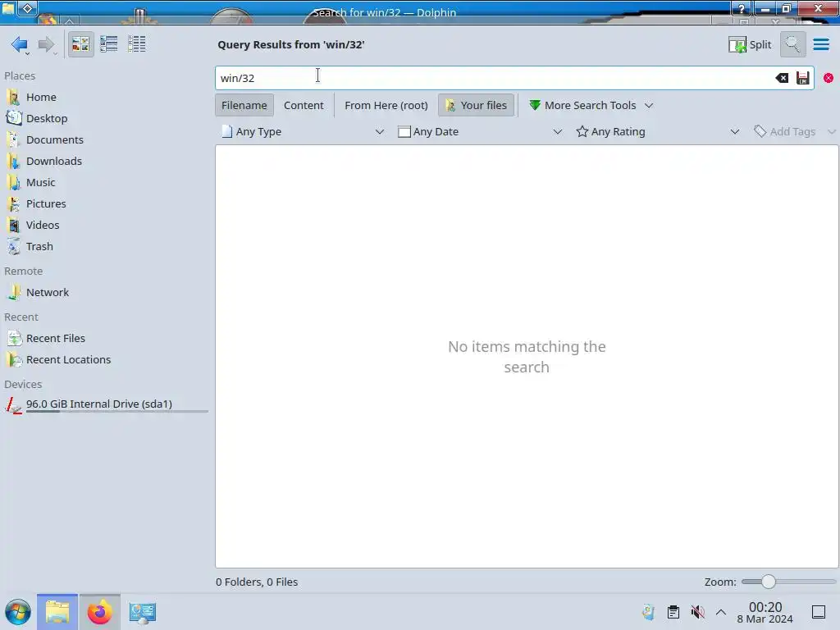
Task: Close the search bar red button
Action: pos(829,78)
